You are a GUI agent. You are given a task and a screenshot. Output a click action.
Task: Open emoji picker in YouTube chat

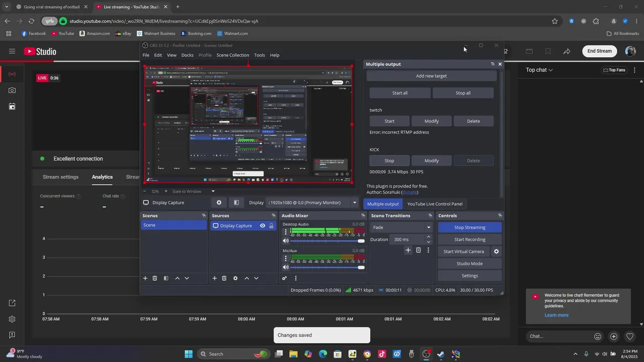click(x=598, y=336)
